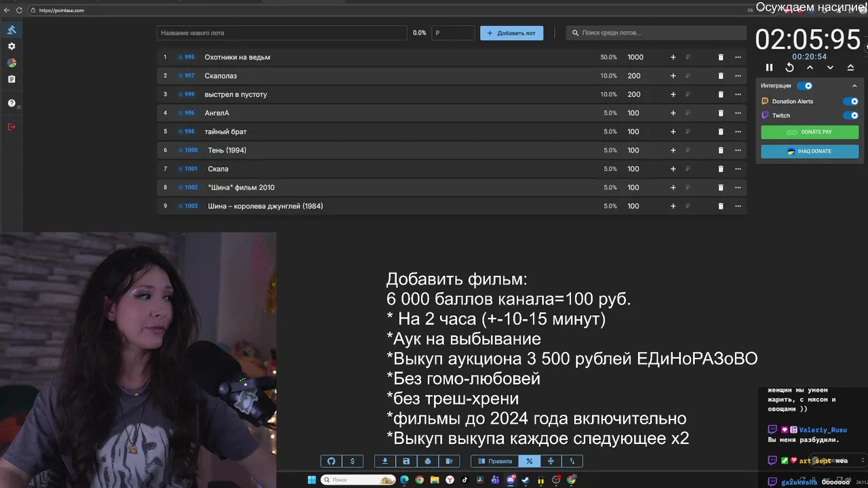Add amount plus for "Скала"
Screen dimensions: 868x488
[673, 169]
